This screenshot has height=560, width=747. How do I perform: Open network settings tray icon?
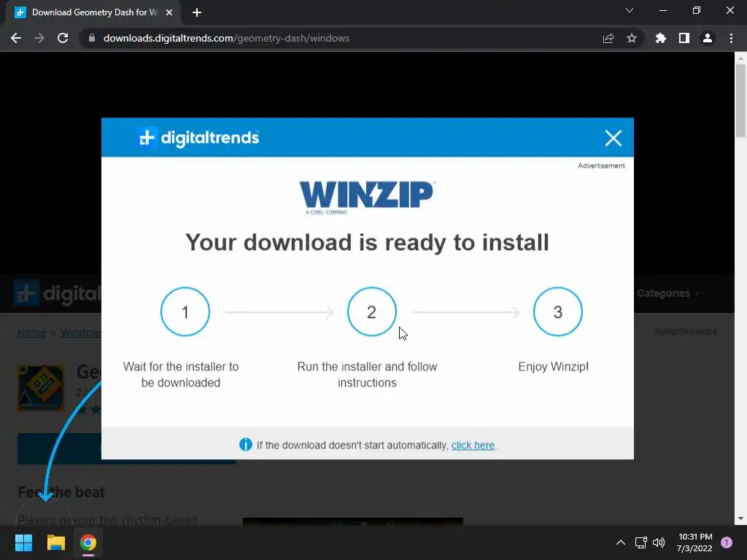[x=640, y=542]
